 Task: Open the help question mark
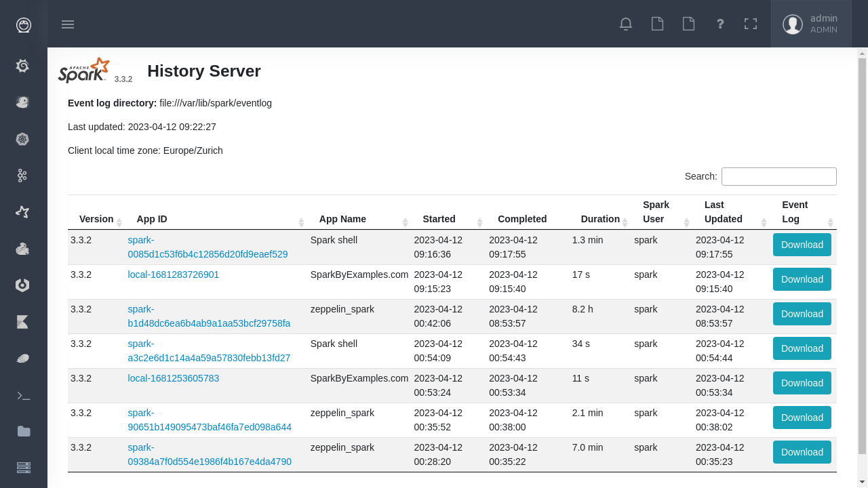(720, 24)
